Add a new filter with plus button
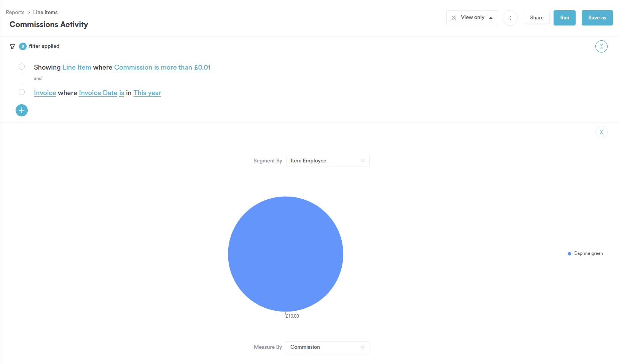This screenshot has height=364, width=619. pos(22,110)
